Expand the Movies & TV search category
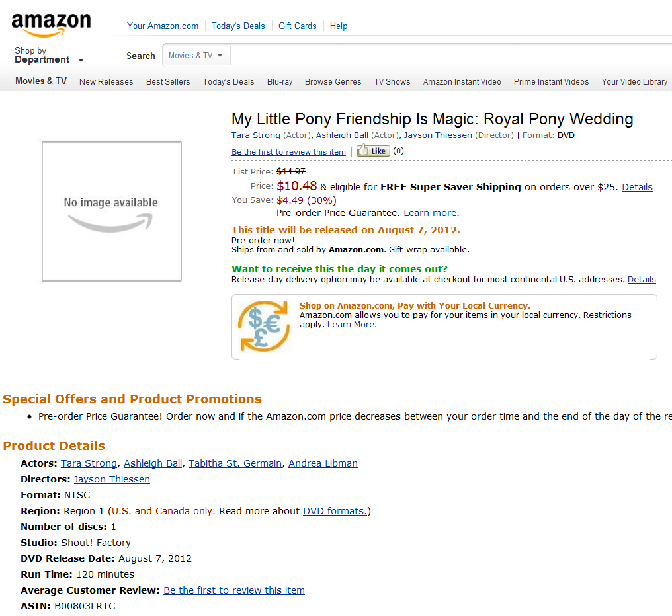The image size is (672, 616). (x=196, y=56)
